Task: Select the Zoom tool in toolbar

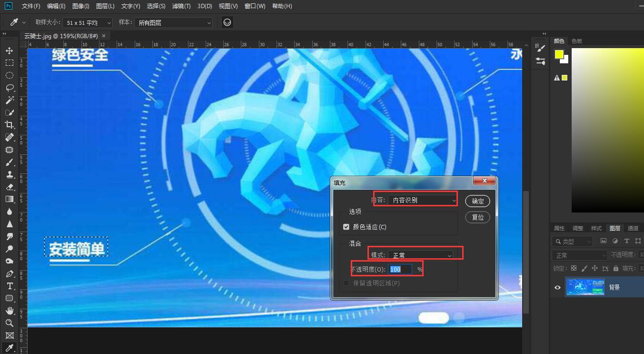Action: pos(9,323)
